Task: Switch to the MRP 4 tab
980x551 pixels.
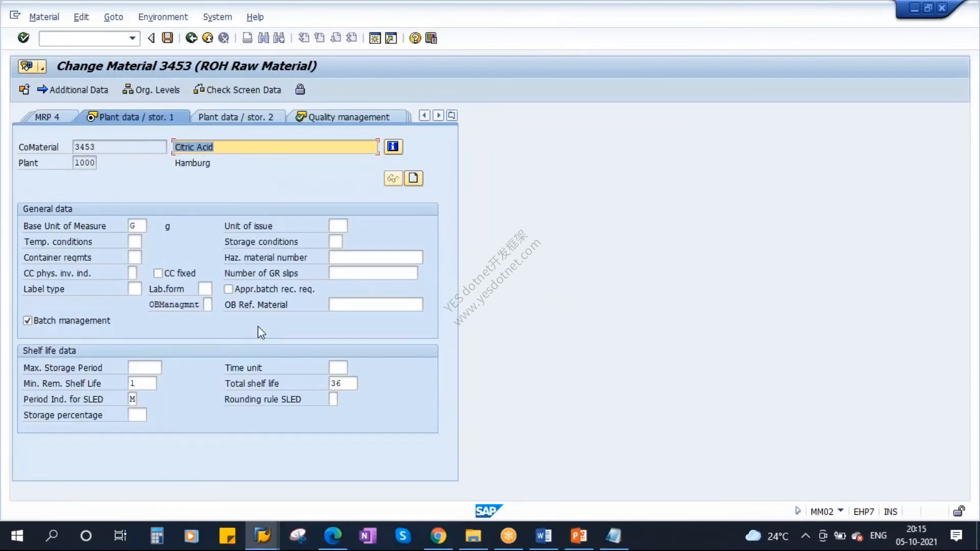Action: pyautogui.click(x=47, y=117)
